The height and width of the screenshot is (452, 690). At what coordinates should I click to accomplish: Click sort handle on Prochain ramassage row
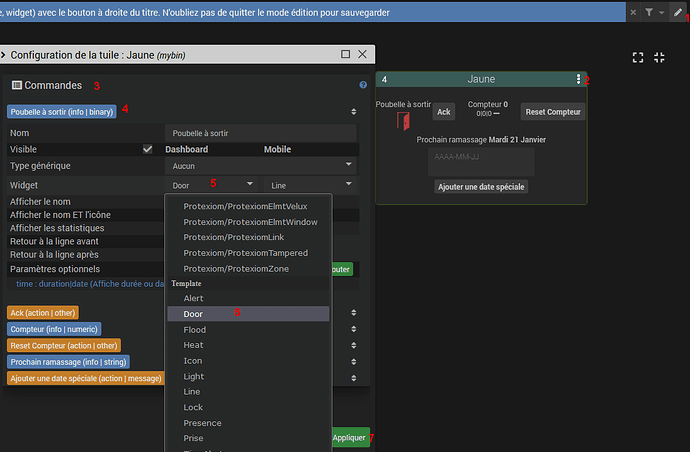[353, 362]
